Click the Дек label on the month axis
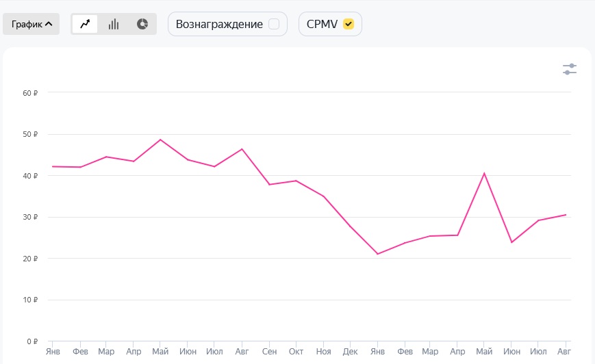This screenshot has width=595, height=364. 350,352
